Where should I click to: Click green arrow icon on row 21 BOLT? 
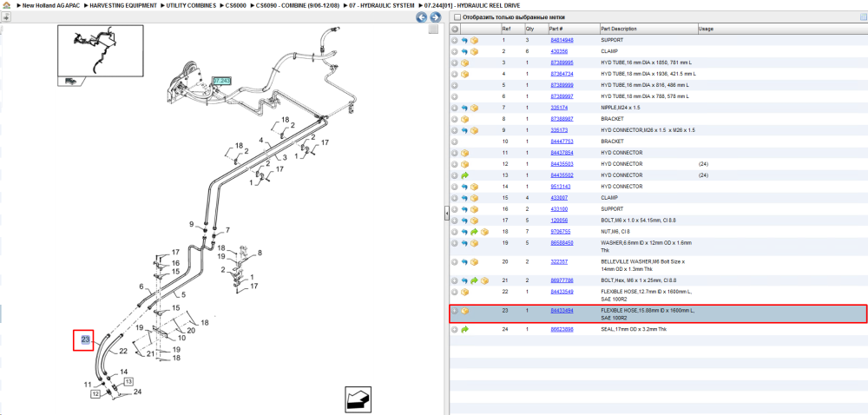tap(475, 281)
